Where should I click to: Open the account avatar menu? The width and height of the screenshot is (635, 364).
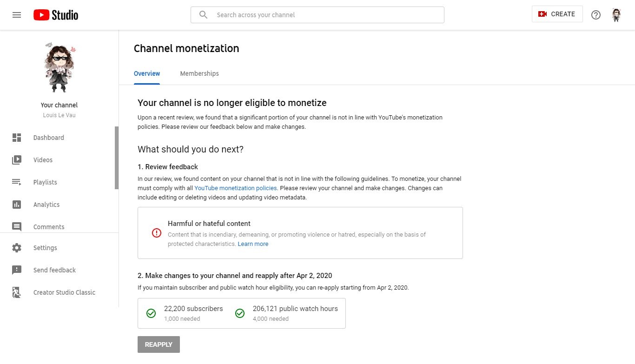point(616,15)
